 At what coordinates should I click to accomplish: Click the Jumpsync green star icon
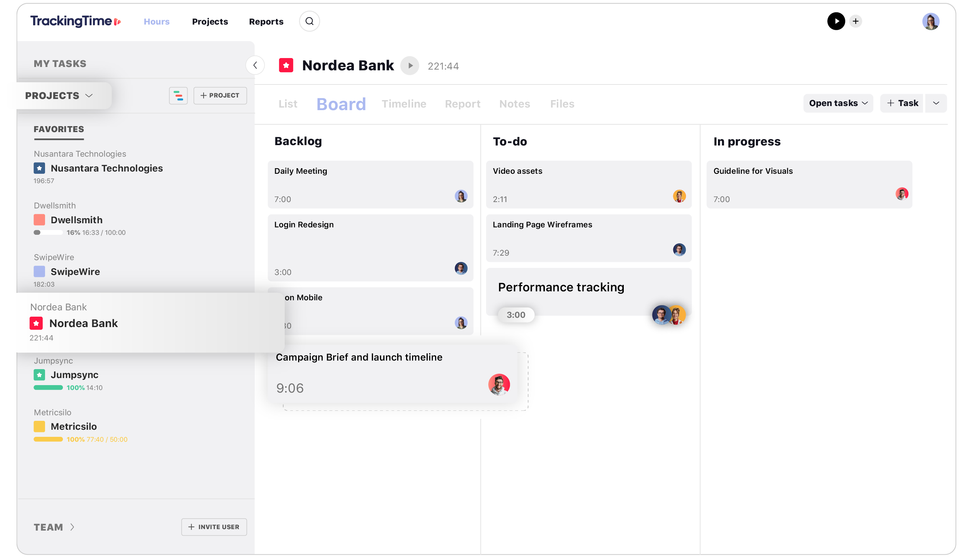tap(39, 375)
